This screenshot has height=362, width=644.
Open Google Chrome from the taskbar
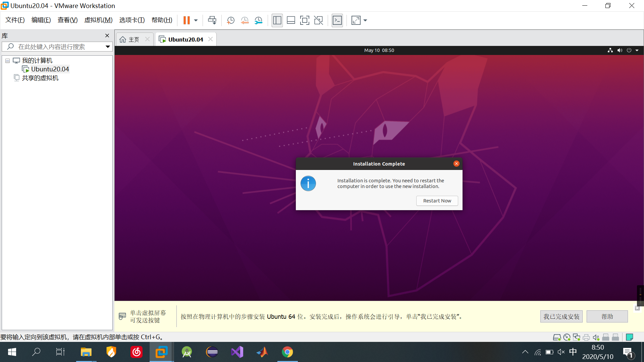287,352
